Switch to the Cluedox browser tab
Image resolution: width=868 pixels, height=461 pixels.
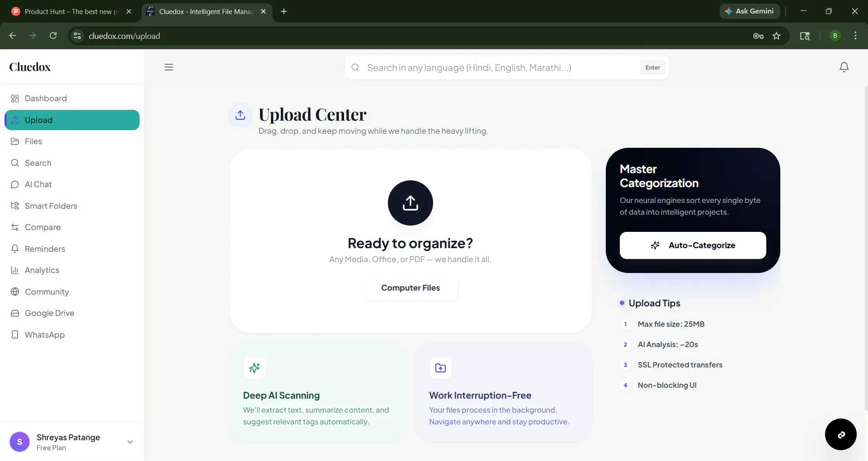click(207, 12)
